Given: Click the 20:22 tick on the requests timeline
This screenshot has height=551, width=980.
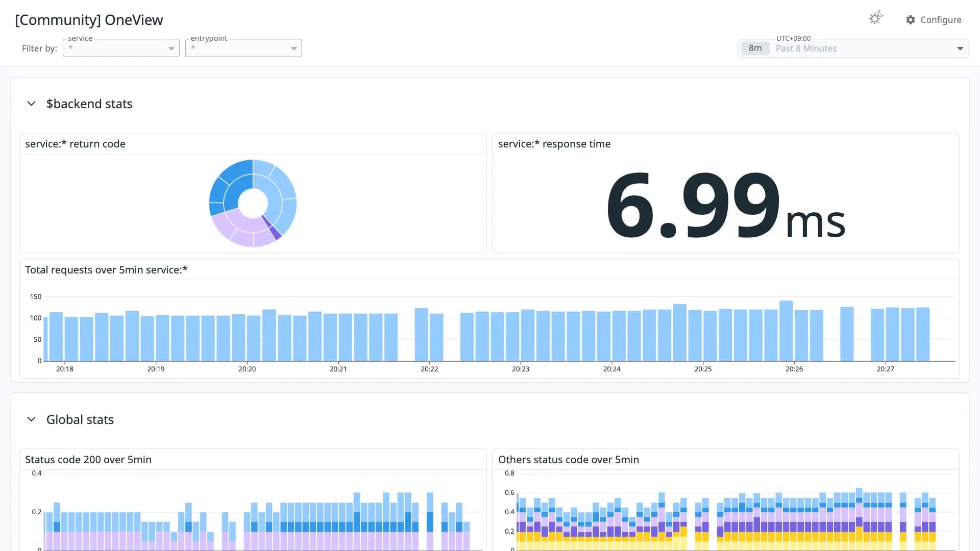Looking at the screenshot, I should (x=429, y=369).
